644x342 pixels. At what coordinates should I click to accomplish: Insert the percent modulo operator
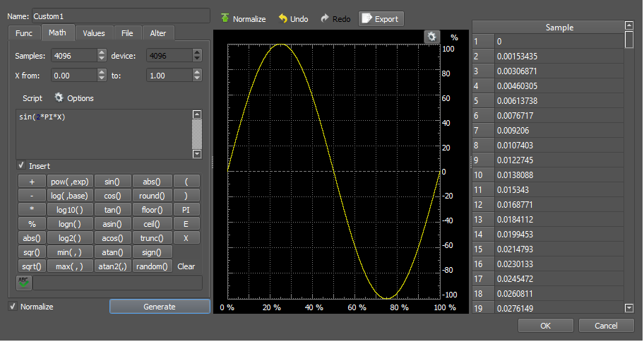click(32, 224)
